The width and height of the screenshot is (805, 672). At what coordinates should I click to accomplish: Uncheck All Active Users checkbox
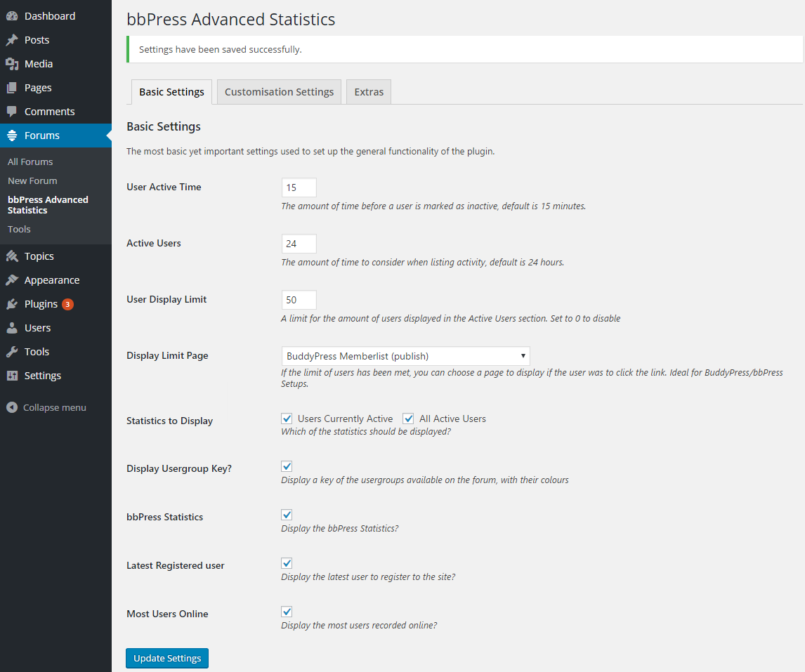[x=408, y=419]
